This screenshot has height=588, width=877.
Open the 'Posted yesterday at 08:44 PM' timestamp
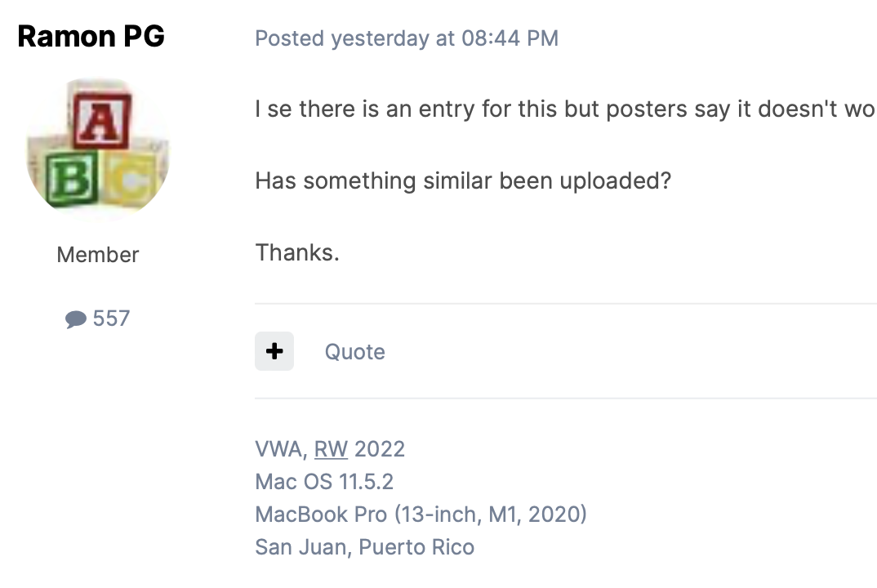[x=407, y=38]
